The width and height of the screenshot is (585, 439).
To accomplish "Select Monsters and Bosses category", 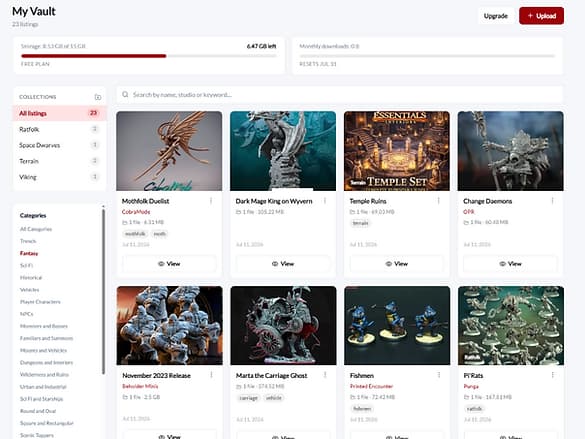I will pos(44,326).
